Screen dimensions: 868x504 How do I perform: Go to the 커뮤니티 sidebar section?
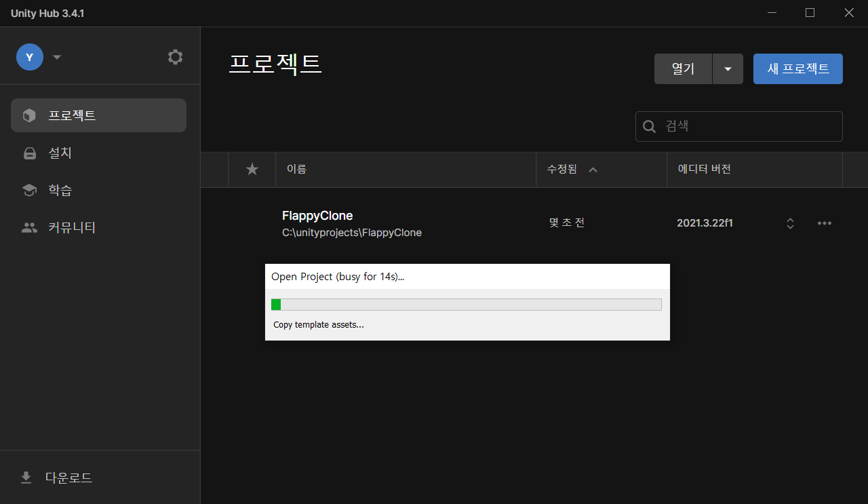click(x=98, y=227)
